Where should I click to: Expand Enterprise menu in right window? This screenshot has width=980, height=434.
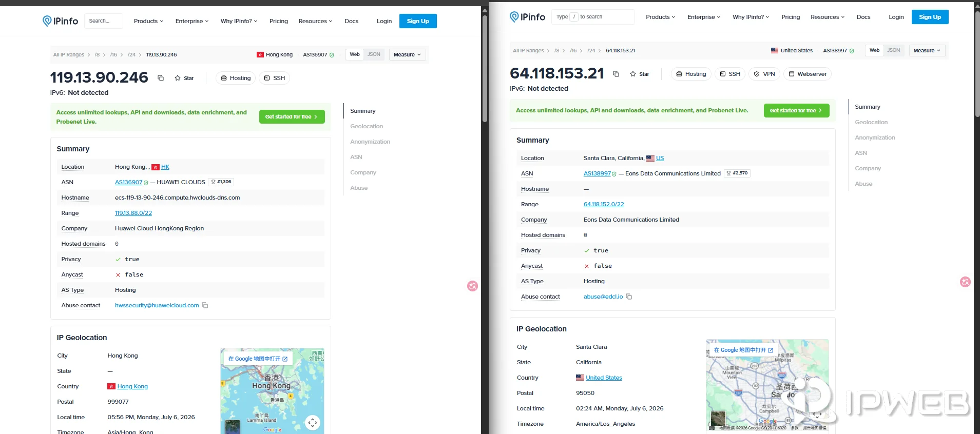[704, 17]
